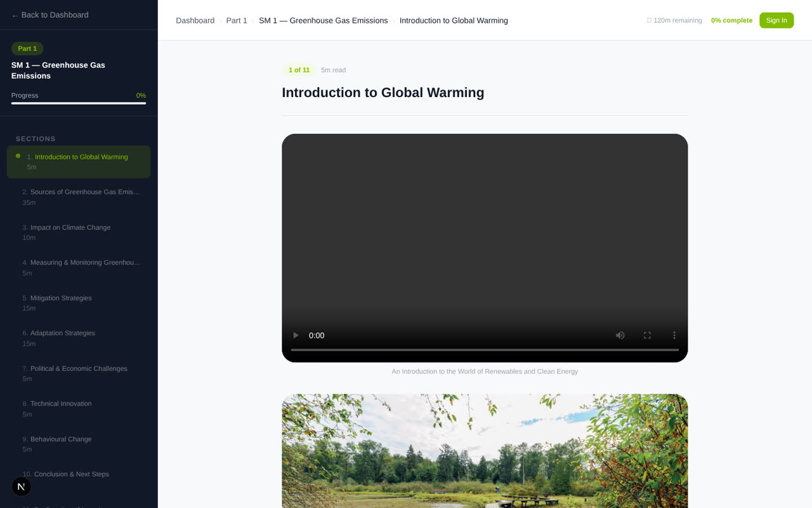Open Dashboard breadcrumb link
Screen dimensions: 812x508
coord(195,20)
